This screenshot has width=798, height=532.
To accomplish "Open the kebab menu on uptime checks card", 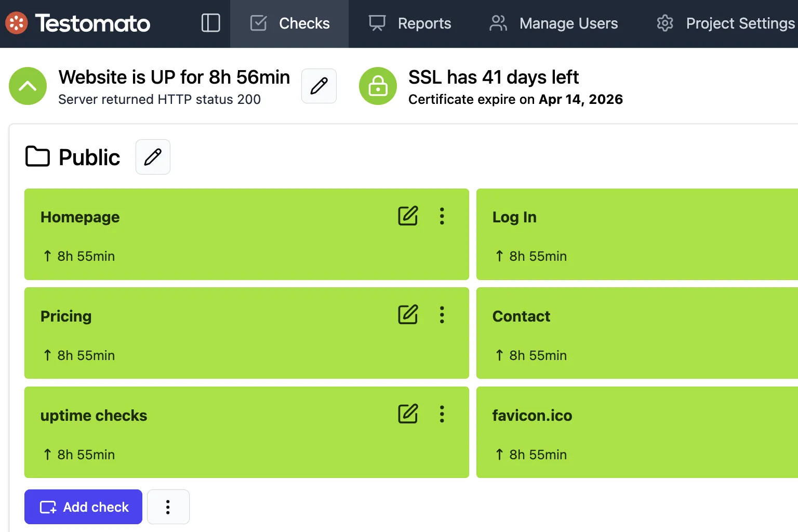I will [x=442, y=414].
